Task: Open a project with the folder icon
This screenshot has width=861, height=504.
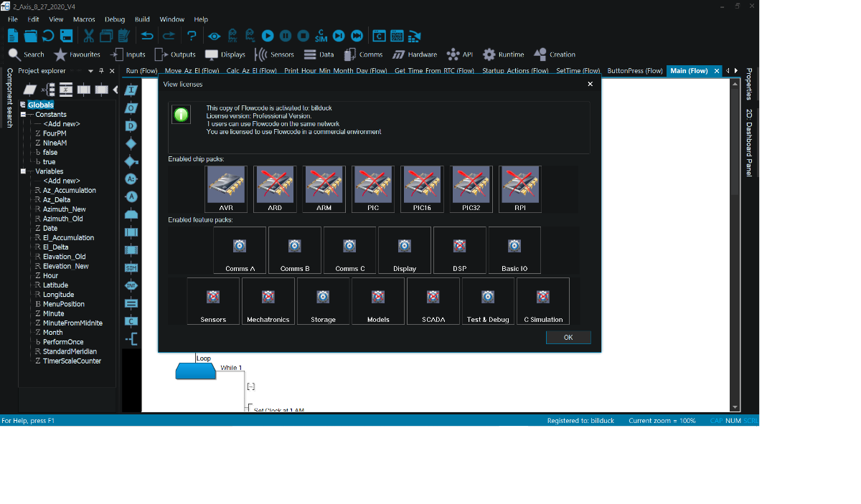Action: pos(30,36)
